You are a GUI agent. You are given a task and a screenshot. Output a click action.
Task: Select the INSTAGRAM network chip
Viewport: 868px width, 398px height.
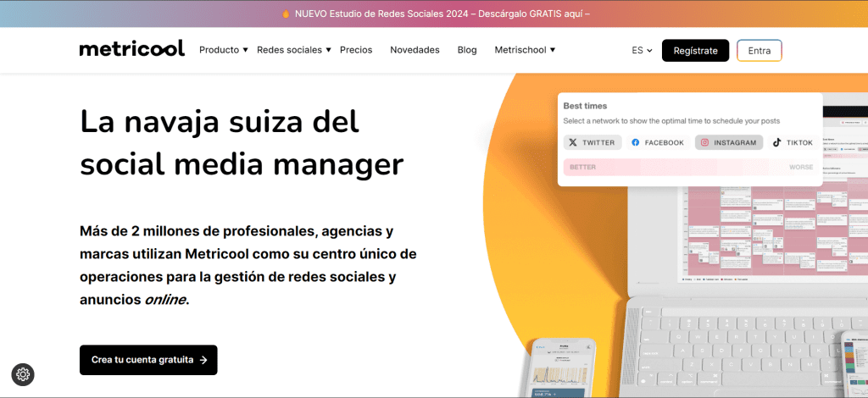click(729, 142)
